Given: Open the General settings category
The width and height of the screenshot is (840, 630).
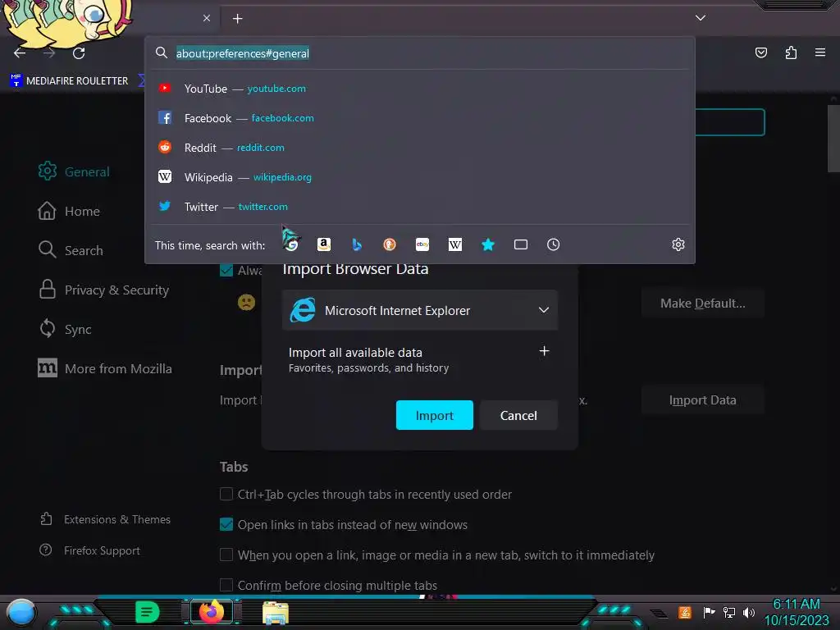Looking at the screenshot, I should tap(74, 171).
